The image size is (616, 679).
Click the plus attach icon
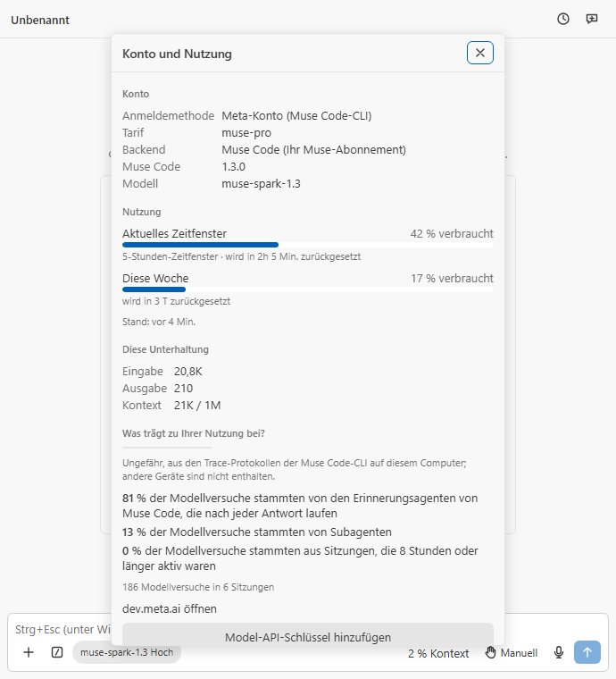click(29, 652)
